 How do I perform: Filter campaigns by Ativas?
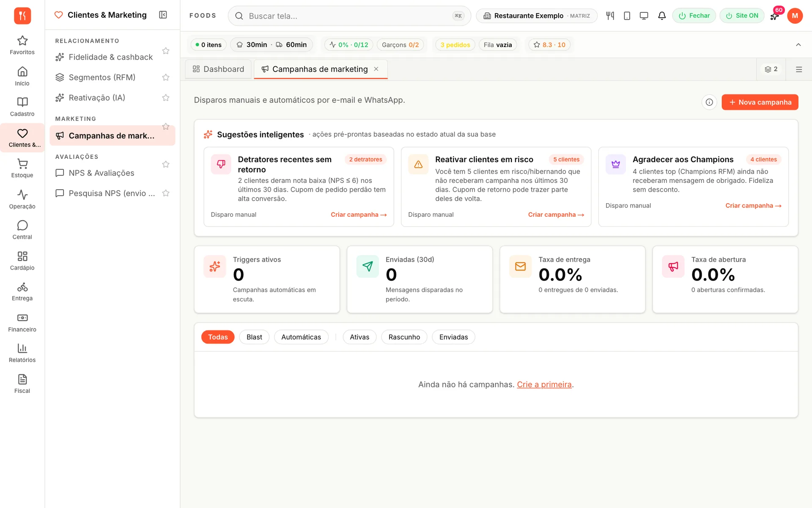click(x=359, y=337)
